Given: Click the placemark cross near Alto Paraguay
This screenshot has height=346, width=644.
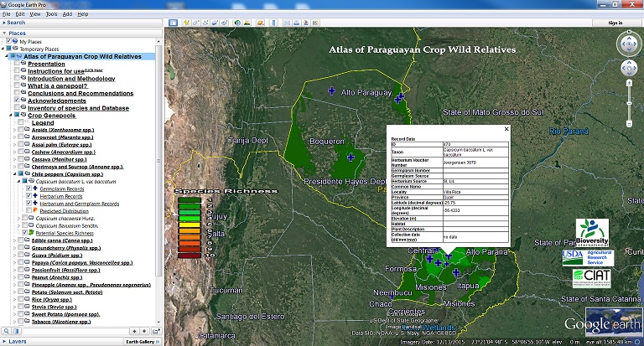Looking at the screenshot, I should [331, 90].
